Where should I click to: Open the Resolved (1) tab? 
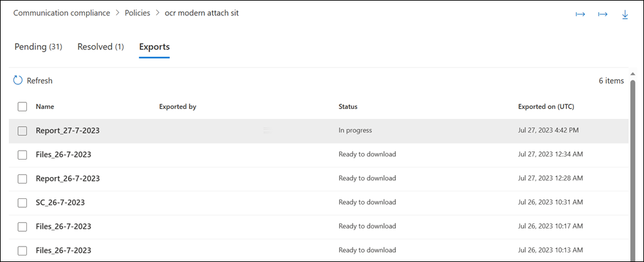point(100,47)
